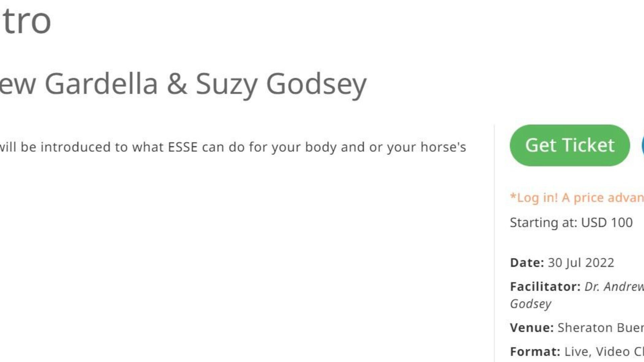The width and height of the screenshot is (644, 362).
Task: Click the blue button beside Get Ticket
Action: (x=642, y=145)
